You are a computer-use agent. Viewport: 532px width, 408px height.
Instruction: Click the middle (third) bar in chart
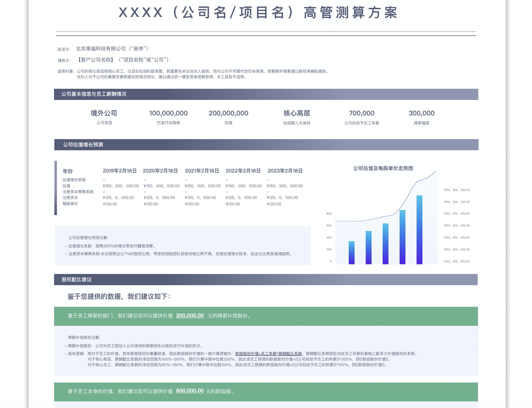tap(385, 244)
